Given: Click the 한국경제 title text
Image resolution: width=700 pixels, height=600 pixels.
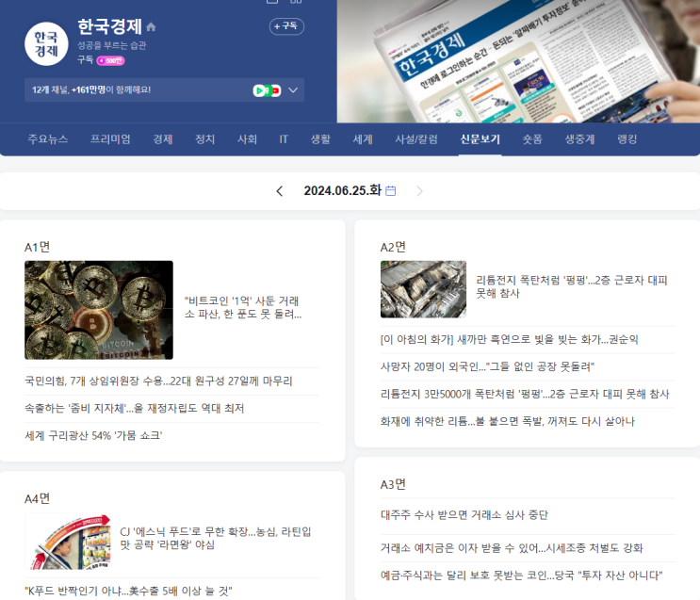Looking at the screenshot, I should coord(110,26).
